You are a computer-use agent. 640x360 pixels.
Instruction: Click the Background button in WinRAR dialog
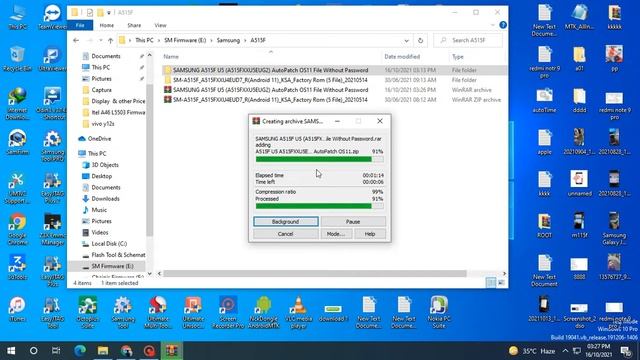point(286,222)
